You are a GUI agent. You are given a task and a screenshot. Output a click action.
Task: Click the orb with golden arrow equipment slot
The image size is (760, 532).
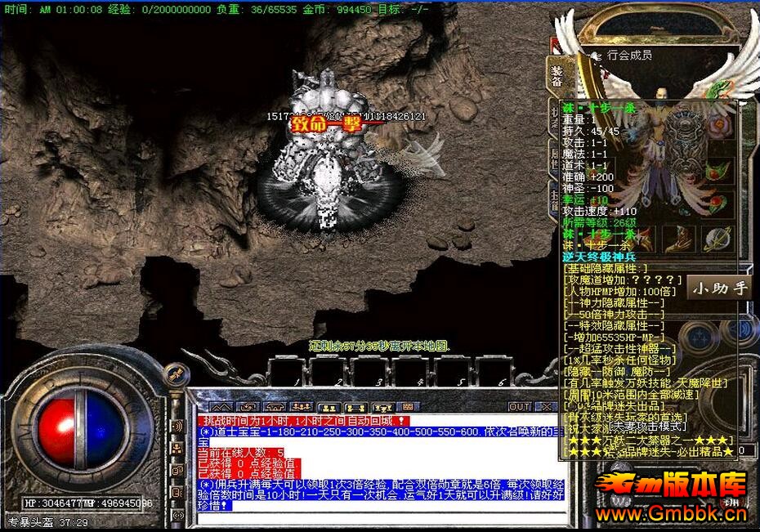click(x=718, y=239)
